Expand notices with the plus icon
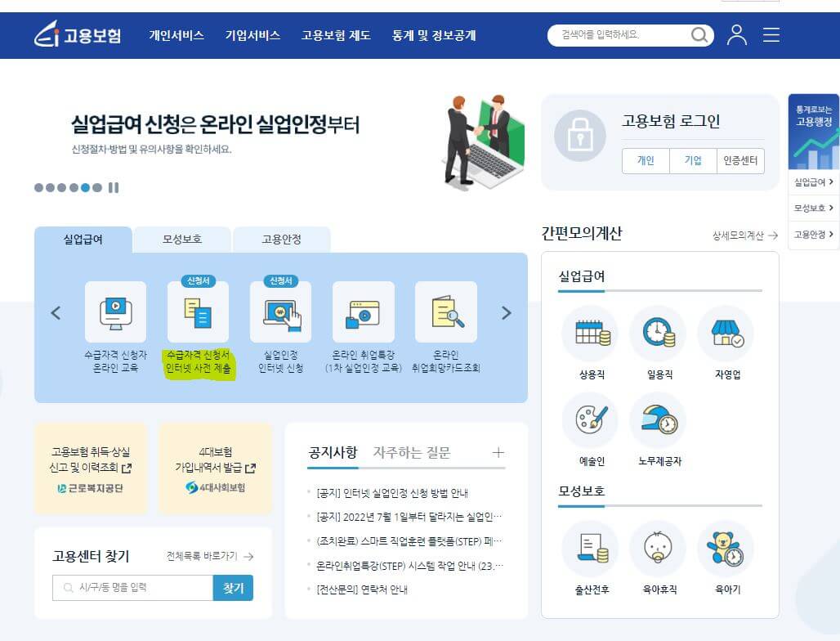Screen dimensions: 840x641 (x=498, y=452)
